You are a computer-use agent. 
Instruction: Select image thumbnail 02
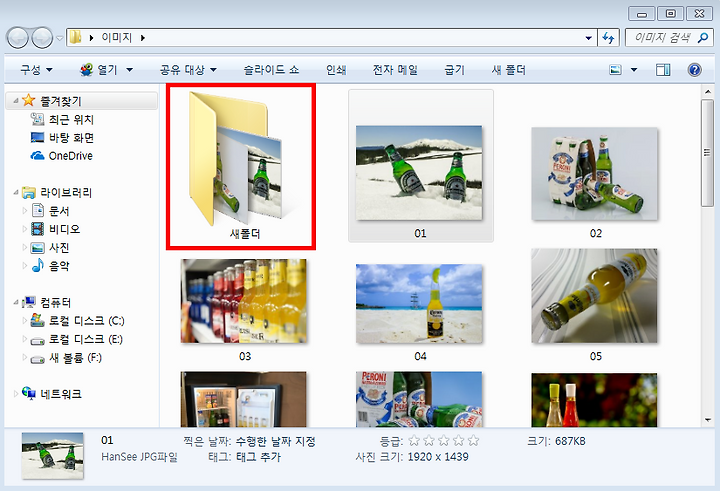pyautogui.click(x=595, y=174)
